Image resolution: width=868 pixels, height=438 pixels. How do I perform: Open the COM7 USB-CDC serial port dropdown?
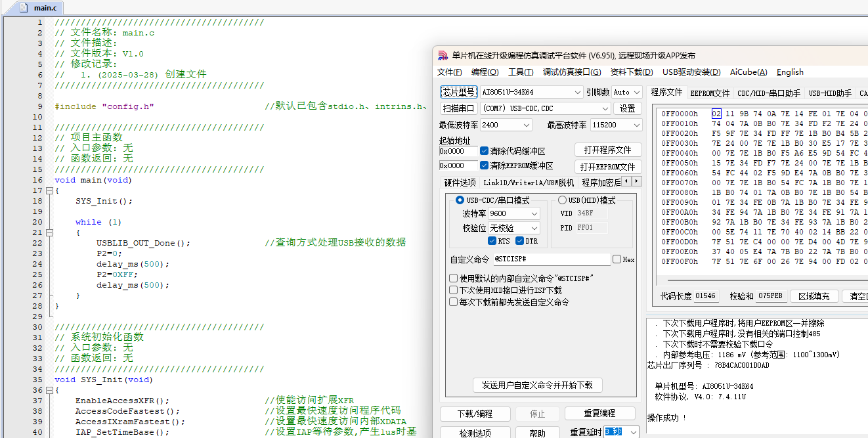605,108
